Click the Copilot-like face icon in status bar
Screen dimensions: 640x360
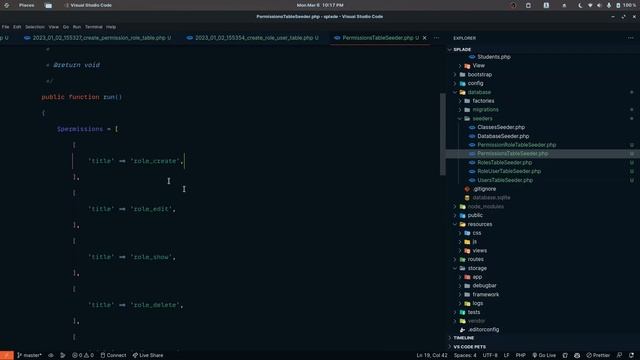point(577,355)
